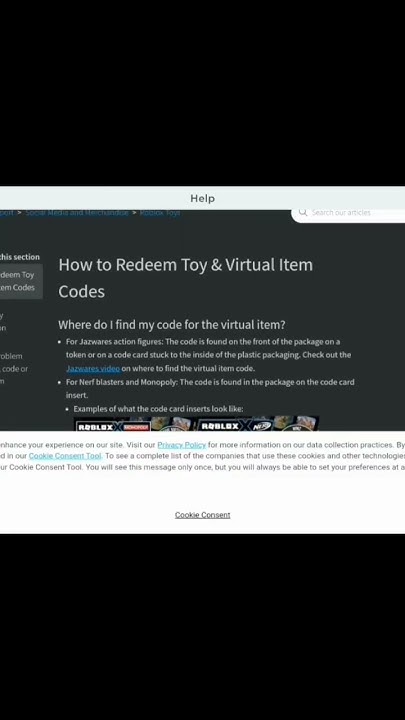Click the 'For Nerf blasters and Monopoly' bullet text
Image resolution: width=405 pixels, height=720 pixels.
210,388
